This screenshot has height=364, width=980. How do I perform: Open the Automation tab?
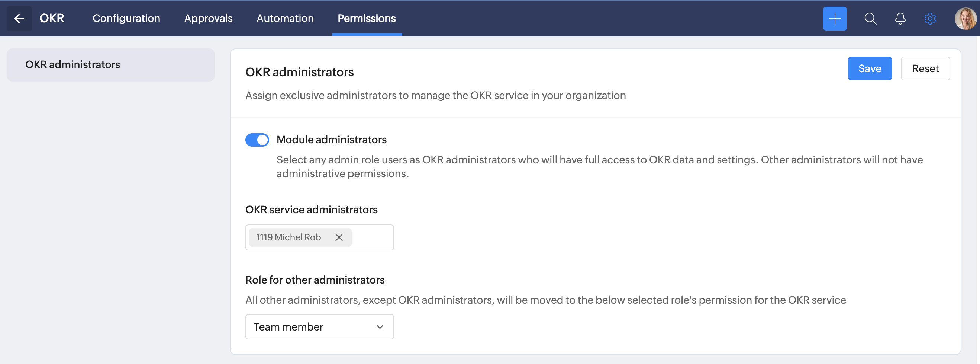tap(285, 18)
